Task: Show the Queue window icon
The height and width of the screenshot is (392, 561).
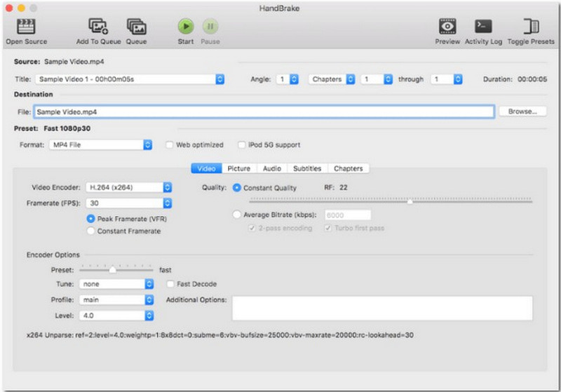Action: 136,27
